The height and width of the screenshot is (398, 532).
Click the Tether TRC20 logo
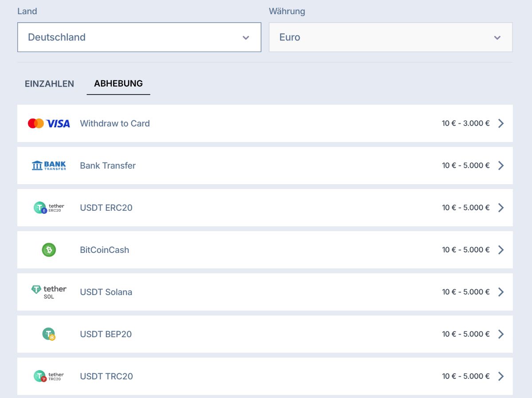pos(49,376)
